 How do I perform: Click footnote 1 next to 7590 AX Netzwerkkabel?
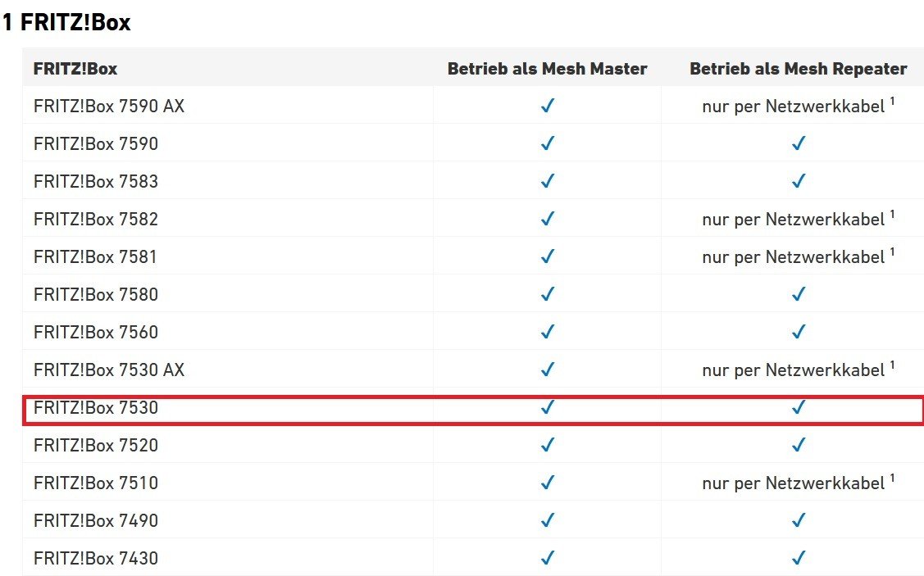892,102
